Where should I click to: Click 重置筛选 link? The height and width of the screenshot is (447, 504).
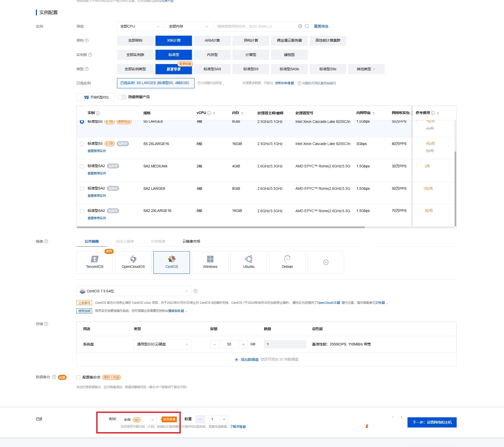pos(321,26)
